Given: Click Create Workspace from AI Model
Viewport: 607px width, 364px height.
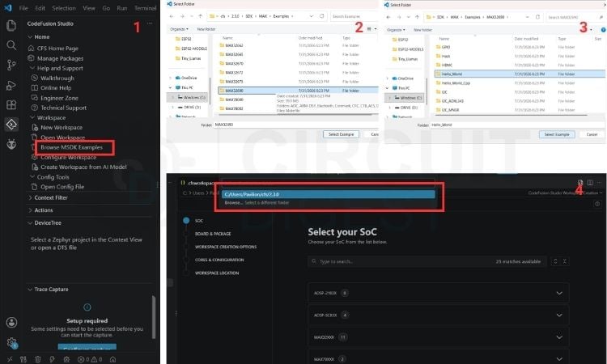Looking at the screenshot, I should tap(83, 167).
